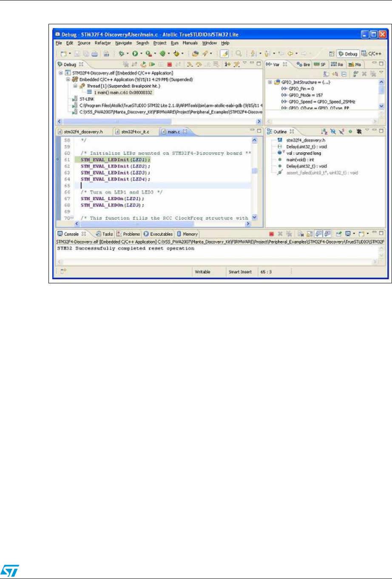
Task: Click the yellow Back arrow in the main toolbar
Action: point(290,54)
